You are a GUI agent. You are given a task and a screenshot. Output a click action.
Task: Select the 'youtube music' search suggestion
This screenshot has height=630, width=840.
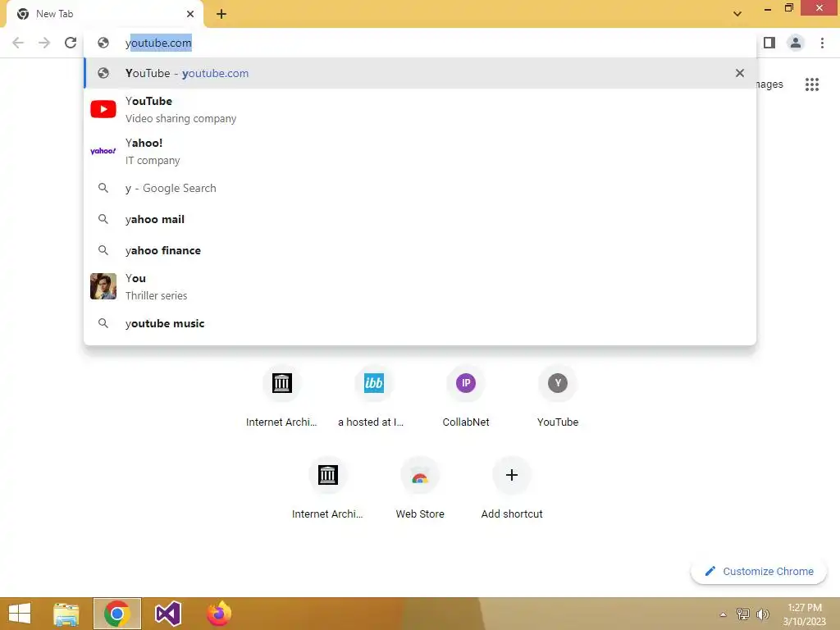420,323
